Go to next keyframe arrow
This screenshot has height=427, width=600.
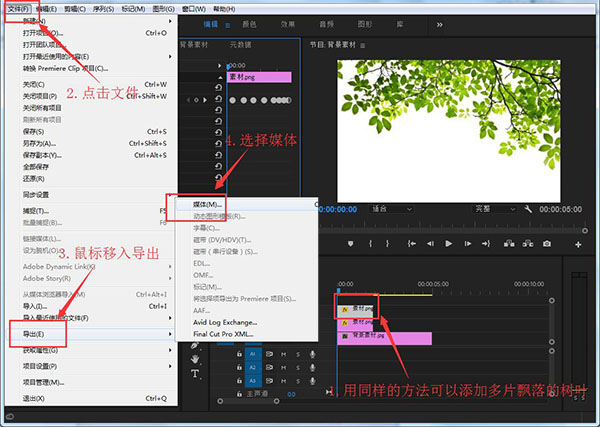click(205, 100)
